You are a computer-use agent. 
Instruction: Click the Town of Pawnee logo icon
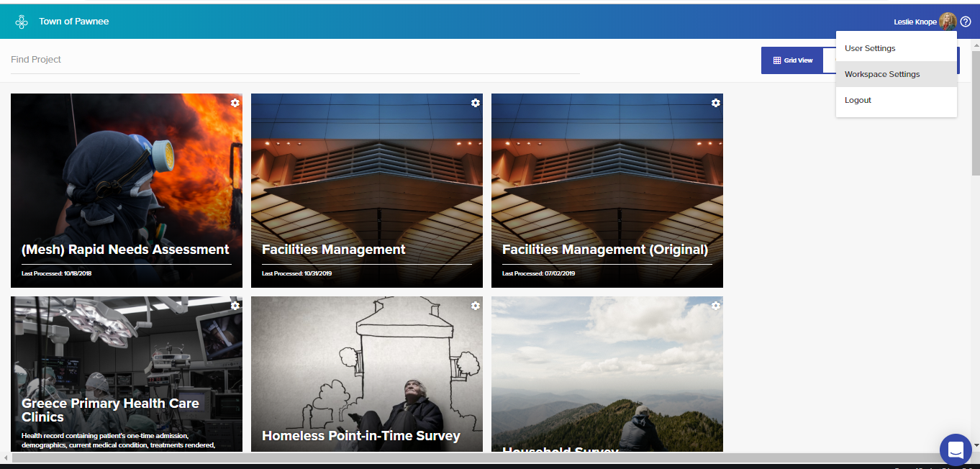coord(22,22)
